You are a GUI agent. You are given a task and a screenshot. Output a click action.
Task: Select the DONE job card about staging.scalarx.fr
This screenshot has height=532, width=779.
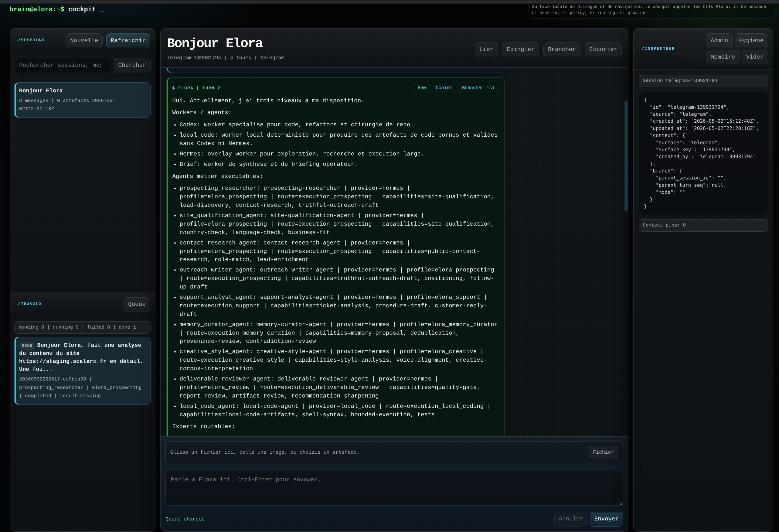coord(83,370)
